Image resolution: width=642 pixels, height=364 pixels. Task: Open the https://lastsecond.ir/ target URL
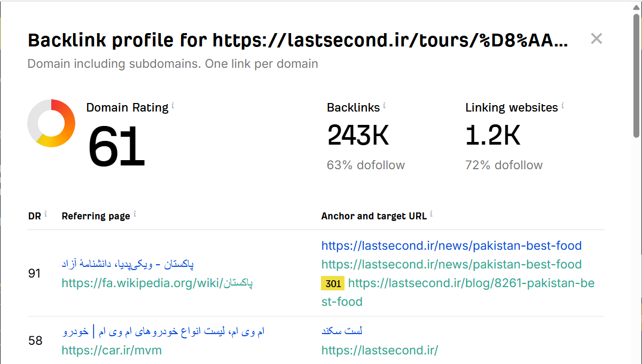coord(380,350)
